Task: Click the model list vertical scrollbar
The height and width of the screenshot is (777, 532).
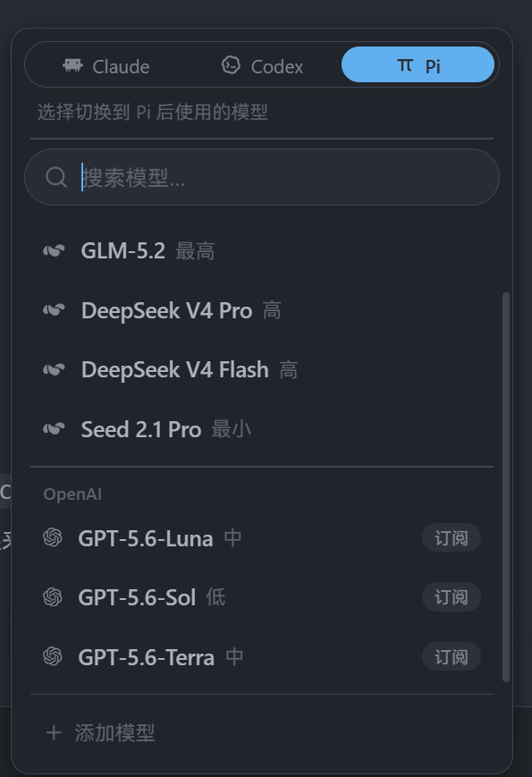Action: coord(506,487)
